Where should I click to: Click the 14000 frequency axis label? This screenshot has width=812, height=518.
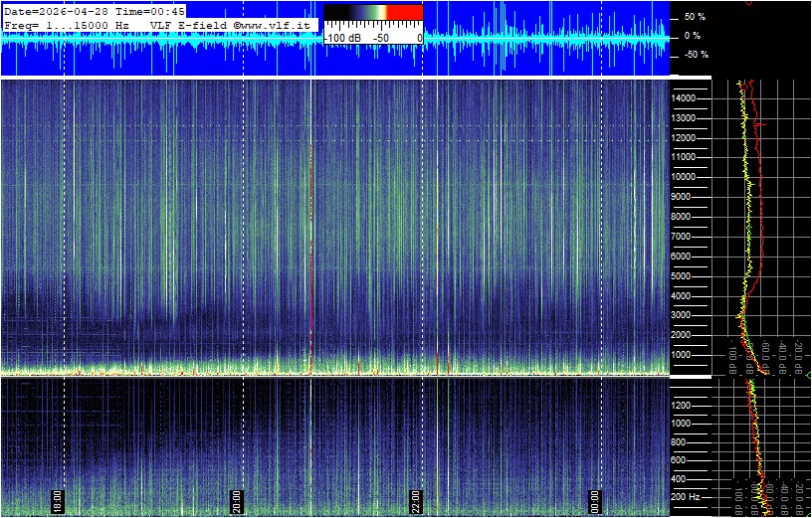[684, 98]
